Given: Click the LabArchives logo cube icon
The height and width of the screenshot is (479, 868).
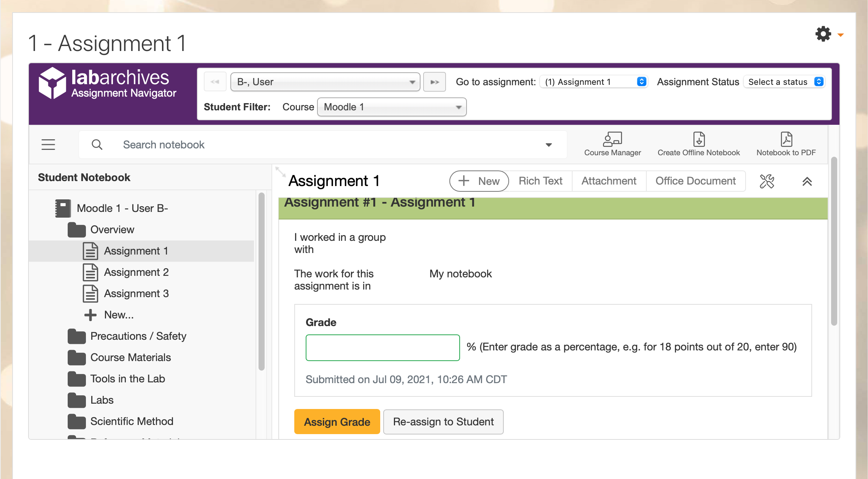Looking at the screenshot, I should 52,83.
